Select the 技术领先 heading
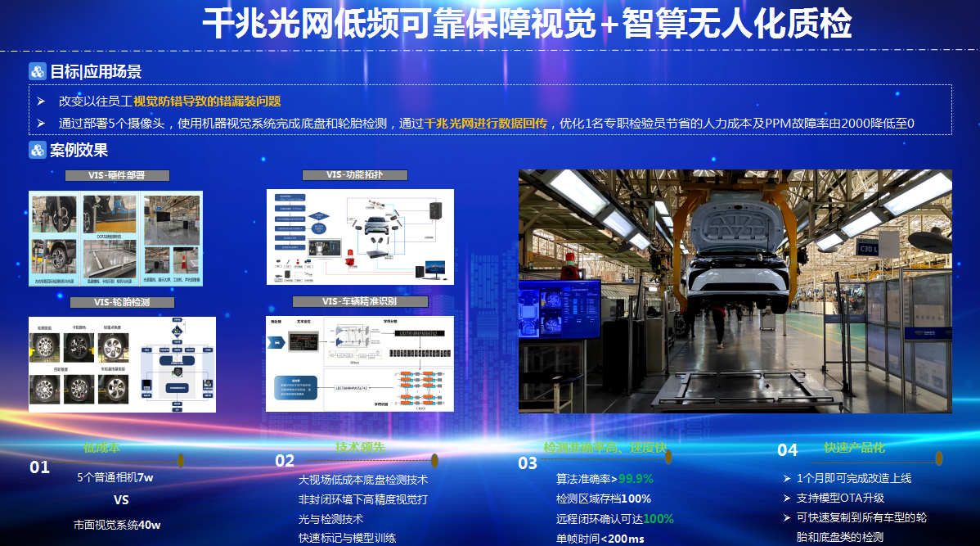Screen dimensions: 980x546 point(360,447)
